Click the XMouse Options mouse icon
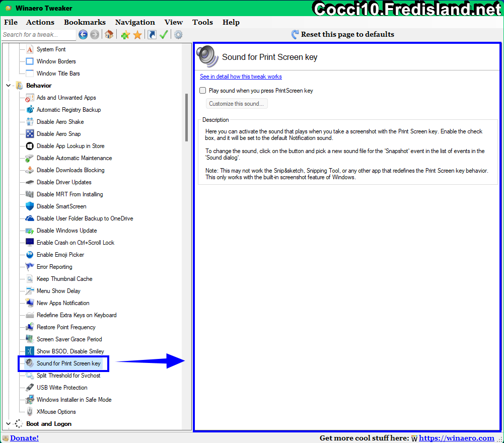Screen dimensions: 504x443 pos(30,412)
